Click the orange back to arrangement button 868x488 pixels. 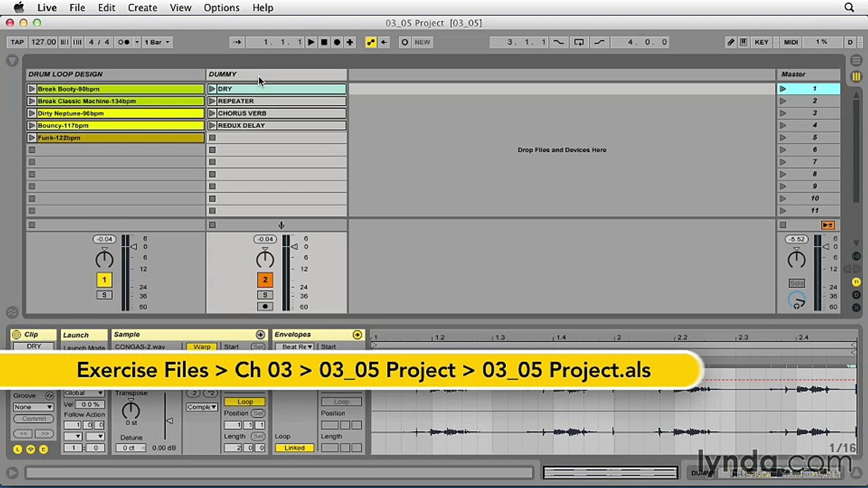click(x=828, y=225)
